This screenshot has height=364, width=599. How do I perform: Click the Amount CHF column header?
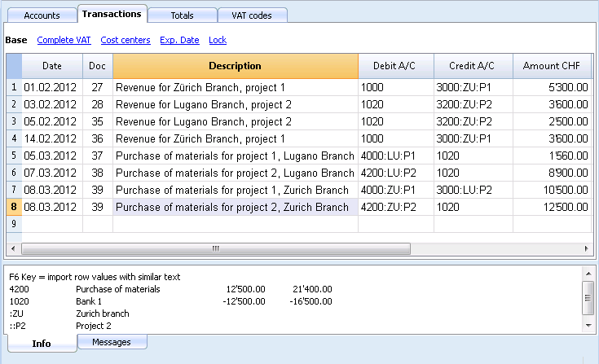(x=552, y=66)
